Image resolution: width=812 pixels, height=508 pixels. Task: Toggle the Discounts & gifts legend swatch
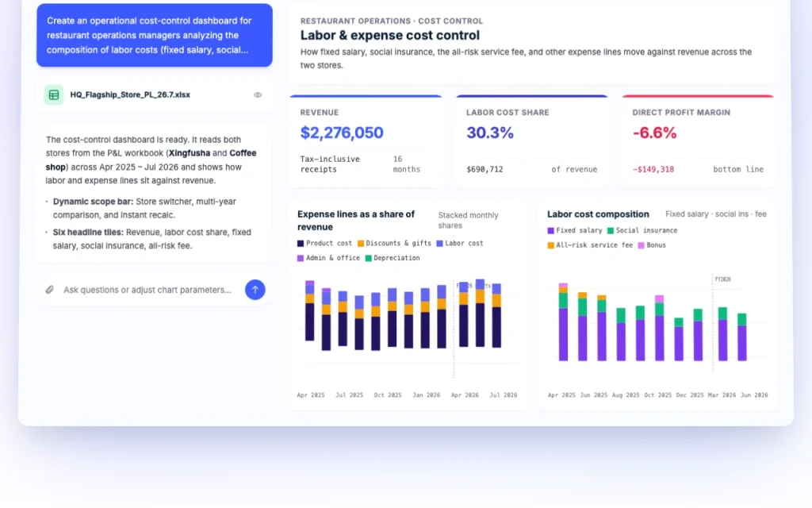[x=361, y=243]
